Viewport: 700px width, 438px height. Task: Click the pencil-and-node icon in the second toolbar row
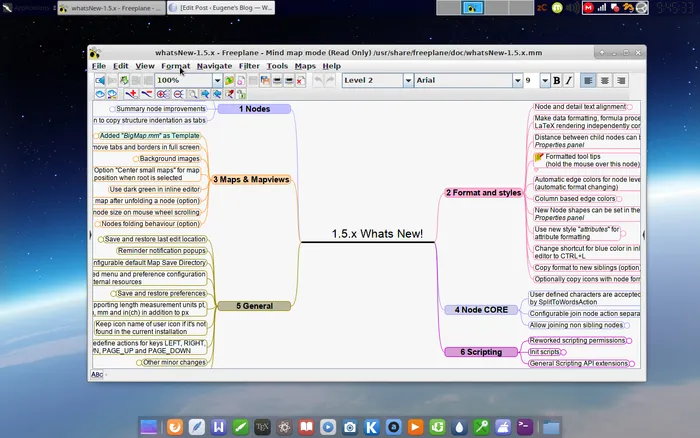229,94
